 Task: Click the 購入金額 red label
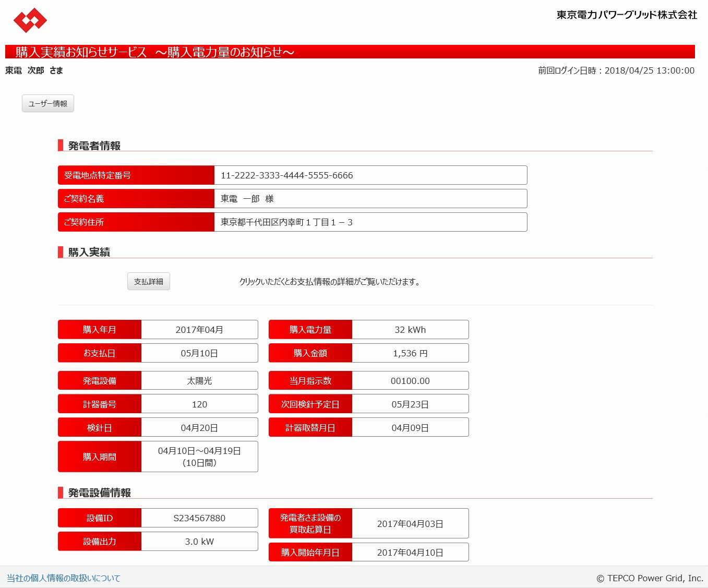point(310,353)
